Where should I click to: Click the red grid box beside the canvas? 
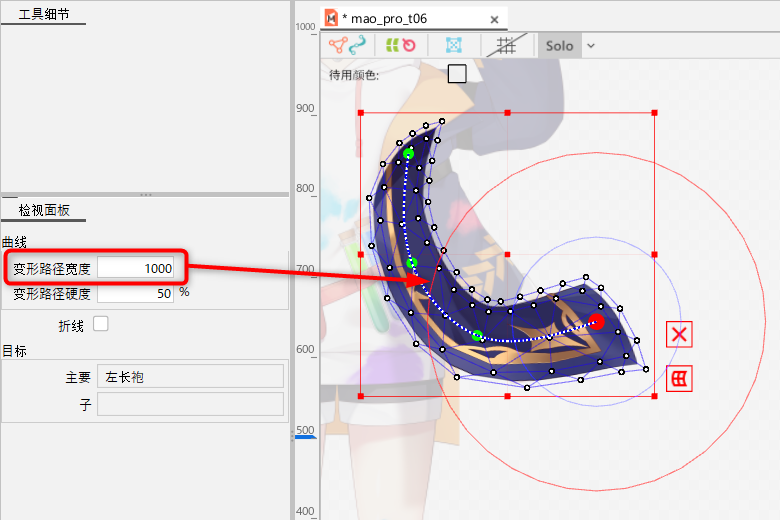pos(680,378)
